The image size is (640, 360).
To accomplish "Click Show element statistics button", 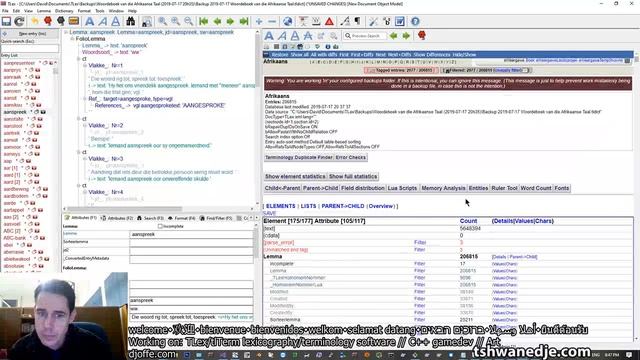I will click(x=295, y=176).
